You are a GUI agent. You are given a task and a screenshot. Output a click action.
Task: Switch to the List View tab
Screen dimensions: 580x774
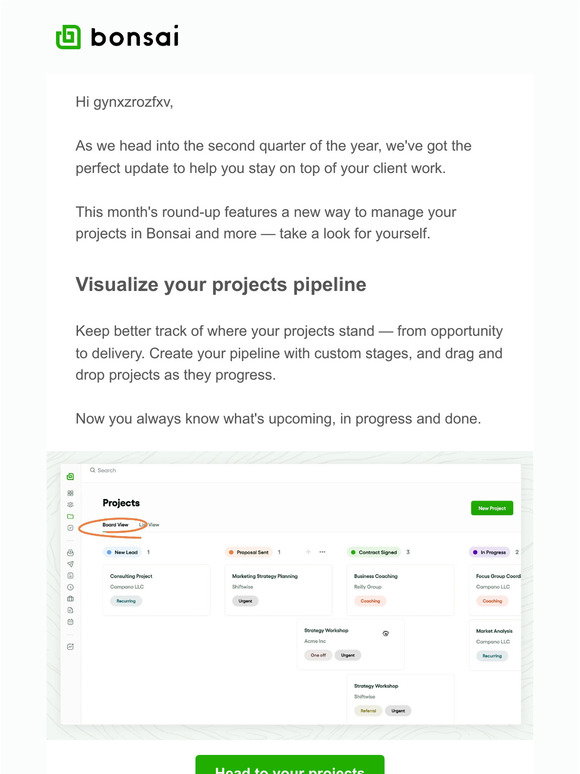(149, 525)
